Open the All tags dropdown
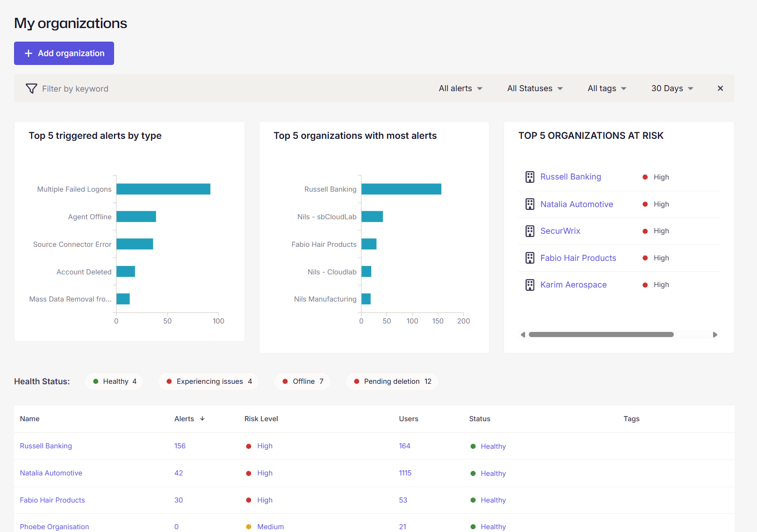Image resolution: width=757 pixels, height=532 pixels. pyautogui.click(x=607, y=88)
